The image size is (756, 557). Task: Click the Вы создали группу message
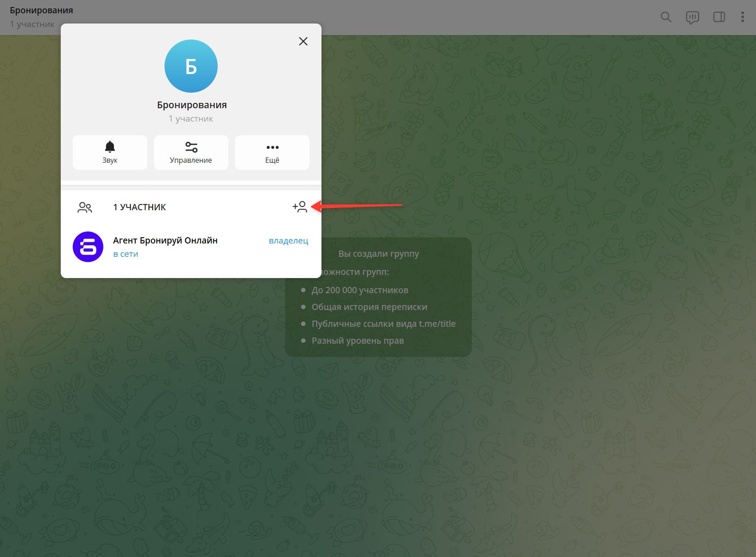[378, 254]
